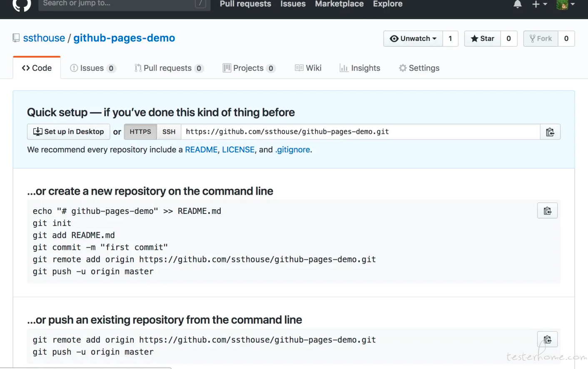This screenshot has height=369, width=588.
Task: Open the plus create-new dropdown
Action: click(x=540, y=4)
